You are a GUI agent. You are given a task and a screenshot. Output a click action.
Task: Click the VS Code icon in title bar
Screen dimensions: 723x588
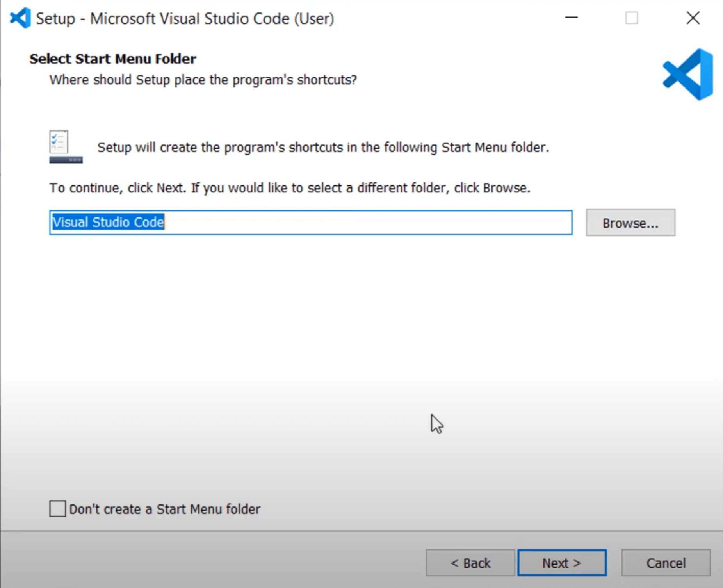20,18
